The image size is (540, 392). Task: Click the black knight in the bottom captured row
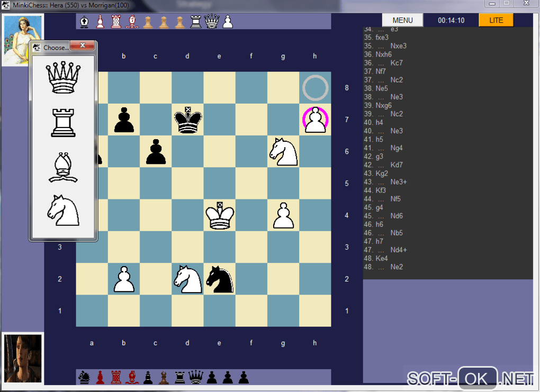click(x=84, y=378)
